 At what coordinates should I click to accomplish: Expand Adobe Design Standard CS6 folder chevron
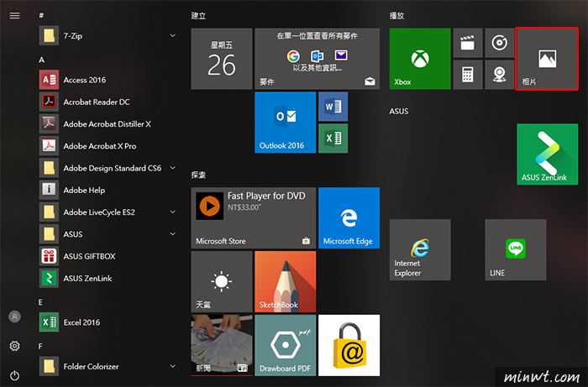pos(173,168)
